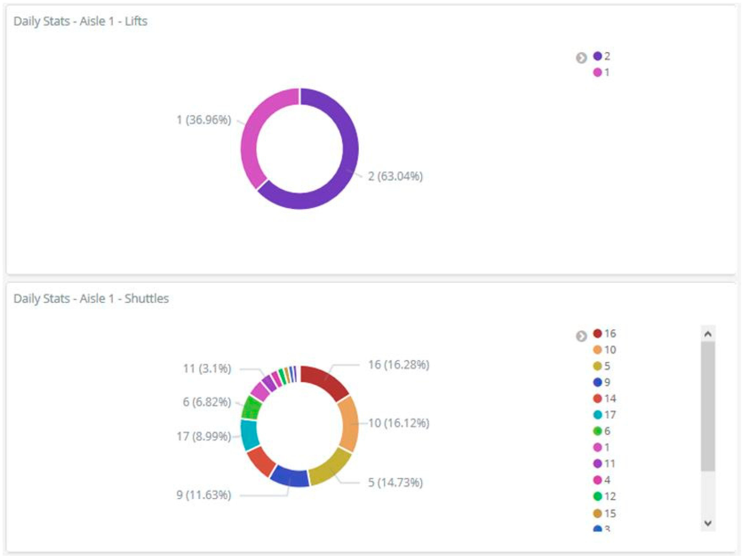Collapse the Shuttles chart legend arrow
Viewport: 746px width, 560px height.
click(x=581, y=336)
